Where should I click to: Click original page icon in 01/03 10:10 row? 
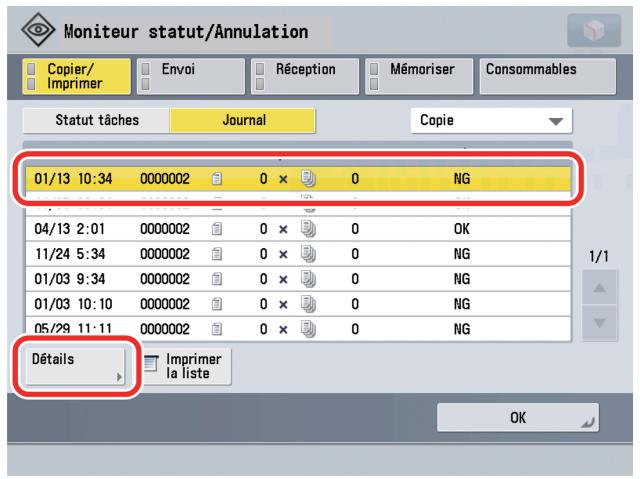217,304
